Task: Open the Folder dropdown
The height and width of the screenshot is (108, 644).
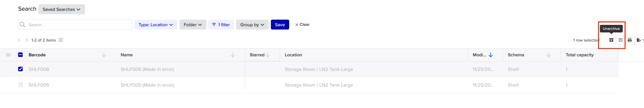Action: coord(193,25)
